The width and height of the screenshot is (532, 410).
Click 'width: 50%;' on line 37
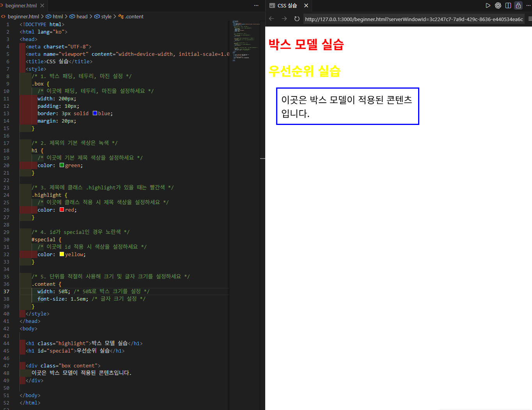click(54, 291)
